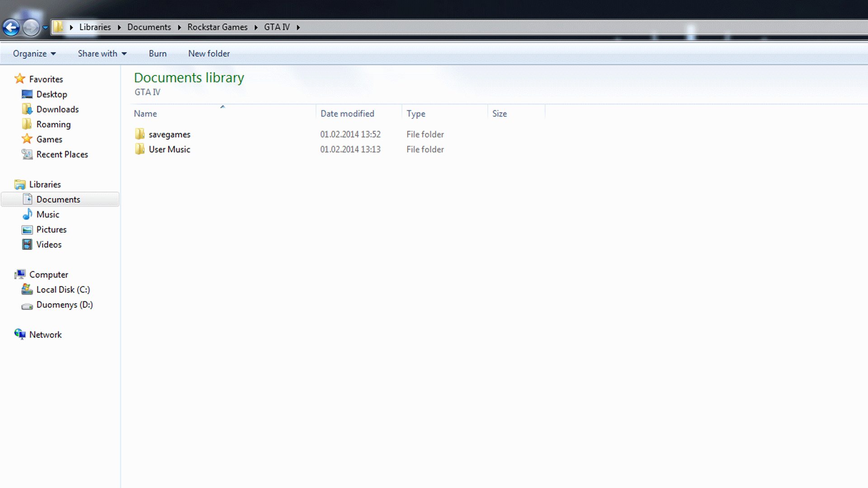Open Downloads from Favorites list
Image resolution: width=868 pixels, height=488 pixels.
57,109
